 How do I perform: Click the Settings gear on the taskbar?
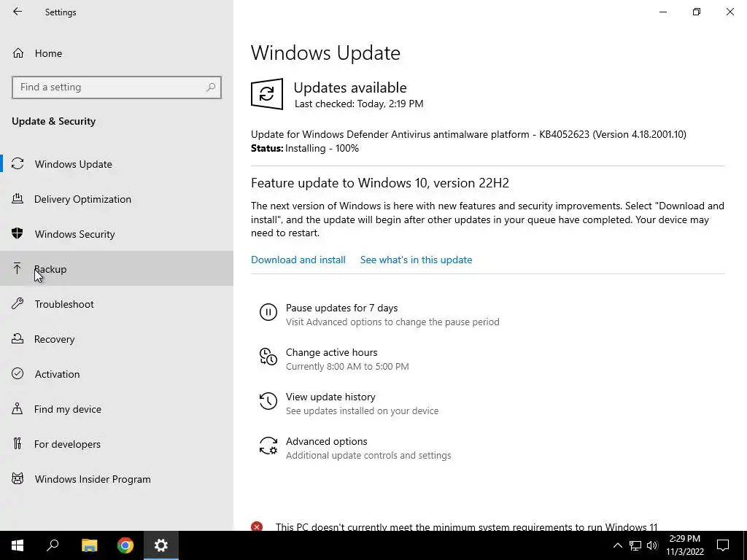pyautogui.click(x=161, y=545)
